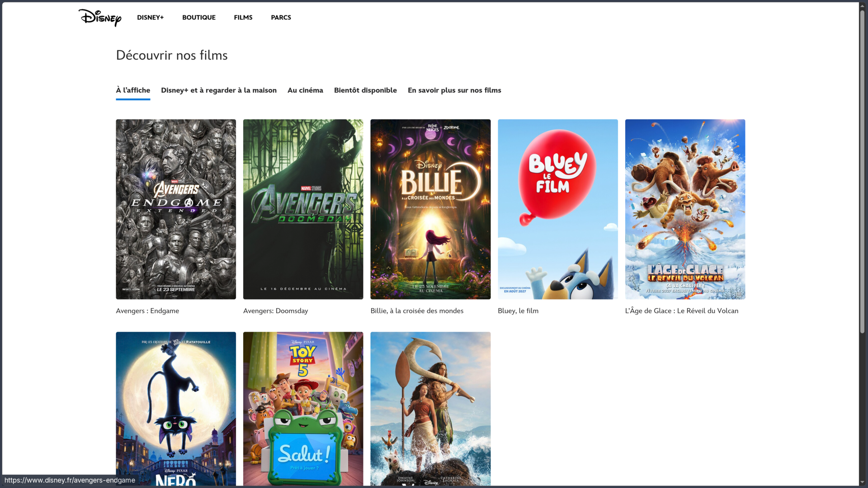Click 'Billie, à la croisée des mondes' title
This screenshot has height=488, width=868.
coord(417,311)
